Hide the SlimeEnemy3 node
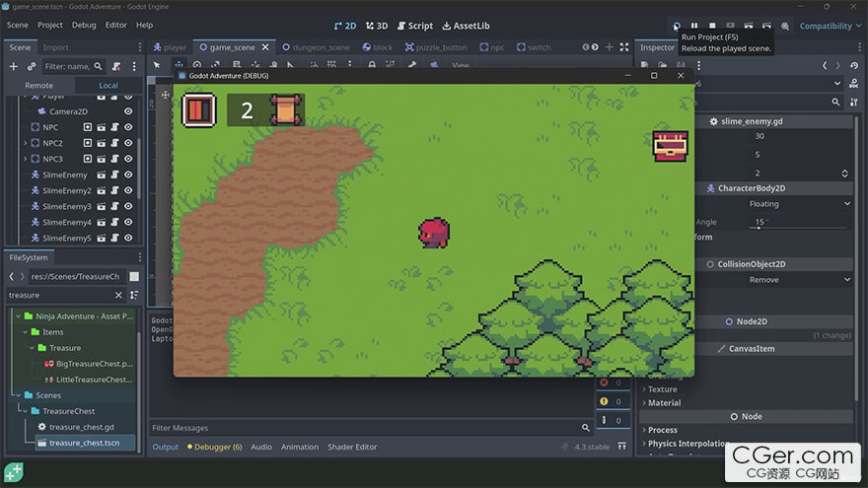The image size is (868, 488). tap(128, 206)
